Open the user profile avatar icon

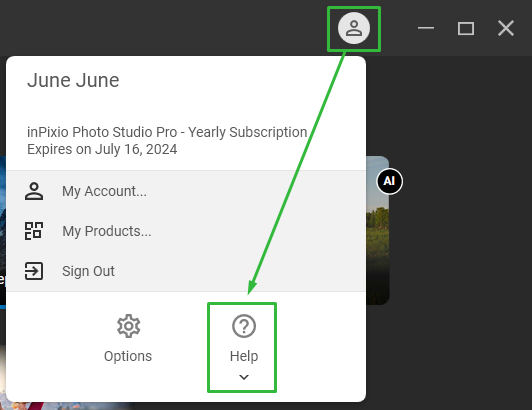(x=354, y=28)
